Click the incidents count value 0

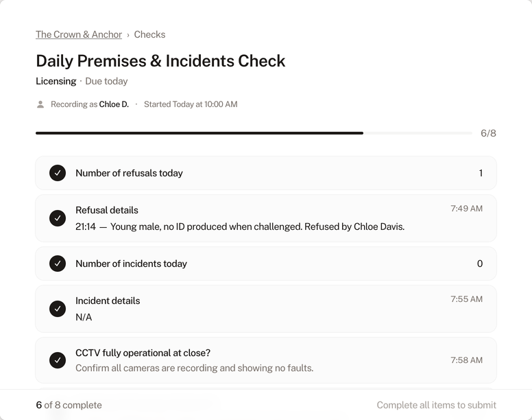(x=480, y=264)
